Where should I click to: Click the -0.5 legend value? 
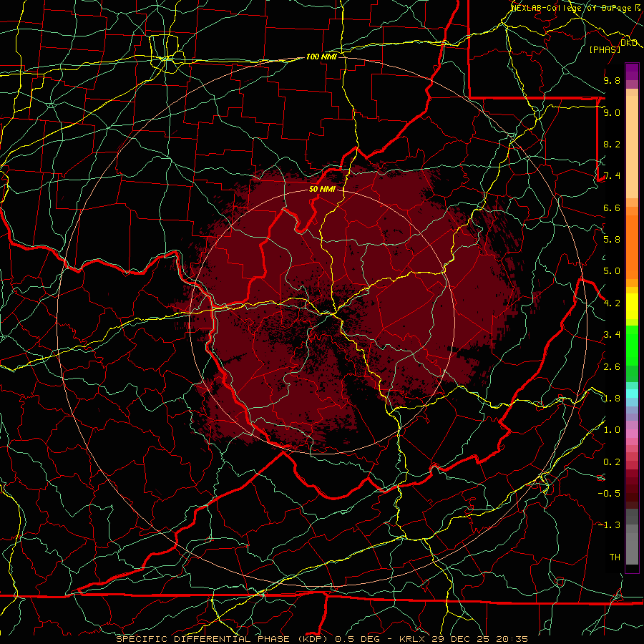pyautogui.click(x=609, y=494)
